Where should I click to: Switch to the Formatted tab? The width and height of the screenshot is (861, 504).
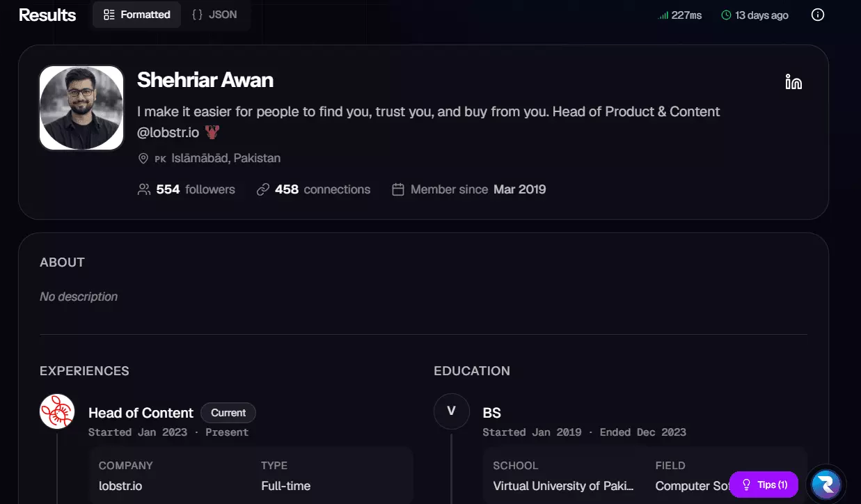tap(136, 15)
